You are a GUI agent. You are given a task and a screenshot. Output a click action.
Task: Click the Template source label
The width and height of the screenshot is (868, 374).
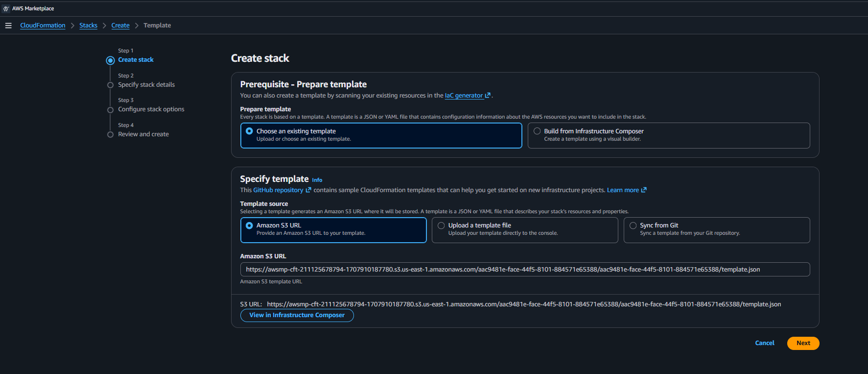(264, 204)
